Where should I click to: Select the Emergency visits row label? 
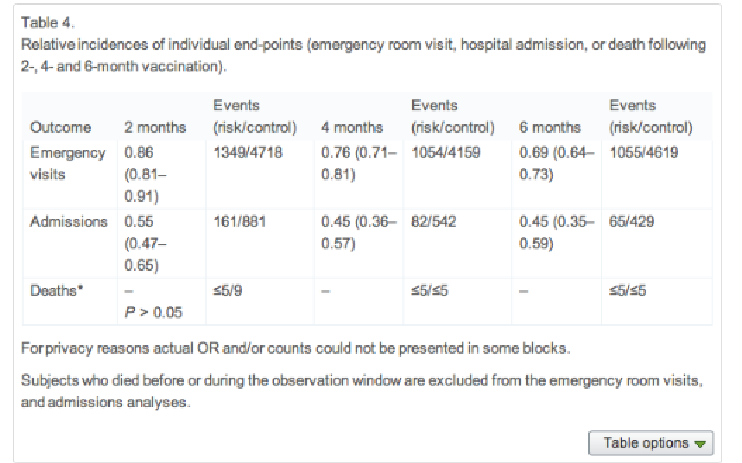68,162
